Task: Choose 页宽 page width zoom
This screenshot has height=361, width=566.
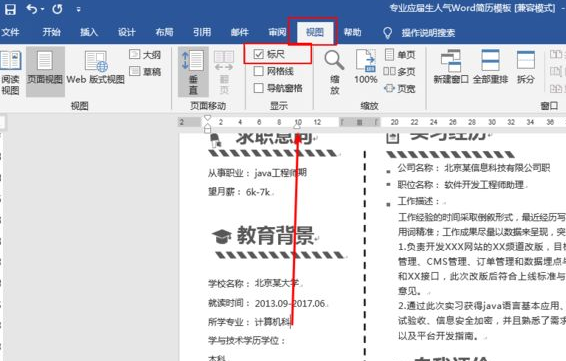Action: [400, 88]
